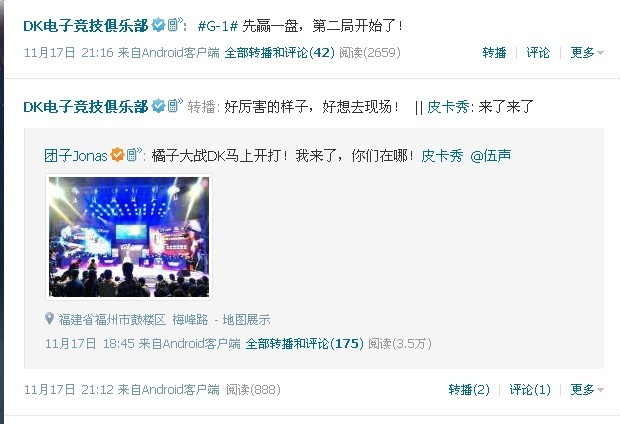Click mobile icon beside 团子Jonas name
This screenshot has height=424, width=620.
click(x=134, y=154)
